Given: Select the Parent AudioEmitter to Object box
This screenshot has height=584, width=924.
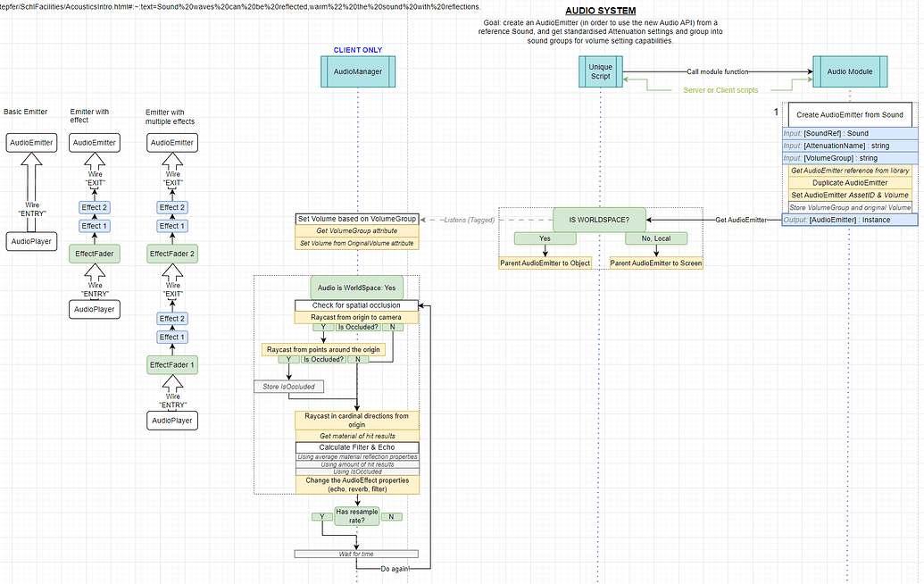Looking at the screenshot, I should [x=545, y=263].
